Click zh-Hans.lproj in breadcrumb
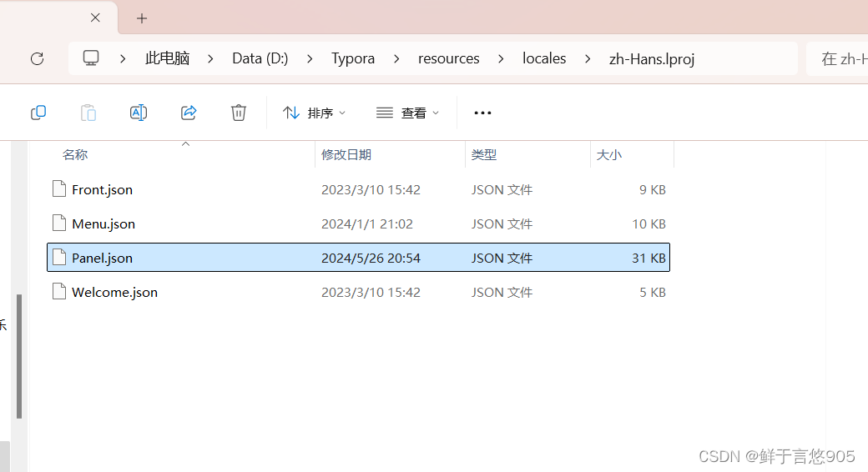The height and width of the screenshot is (472, 868). coord(652,58)
